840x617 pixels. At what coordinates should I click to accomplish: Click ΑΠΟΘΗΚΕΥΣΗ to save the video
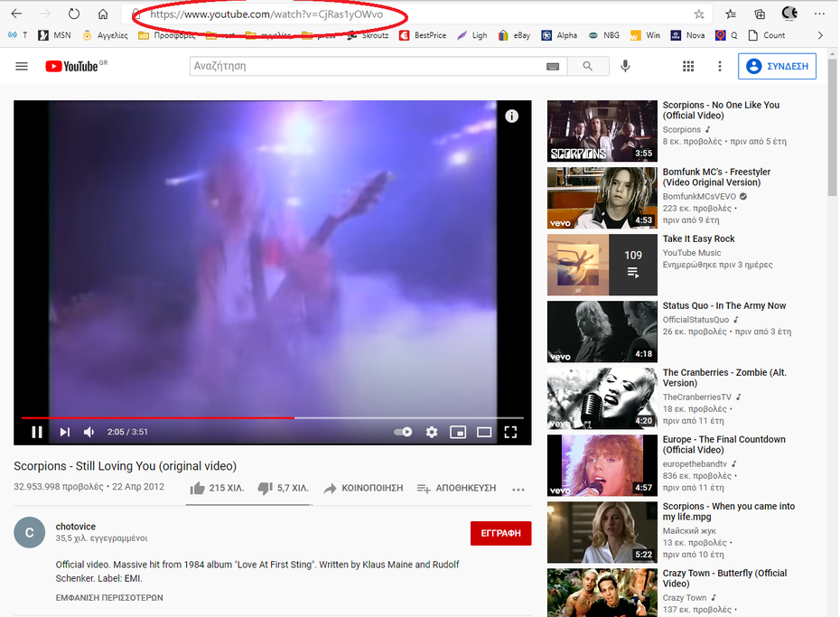(x=456, y=489)
